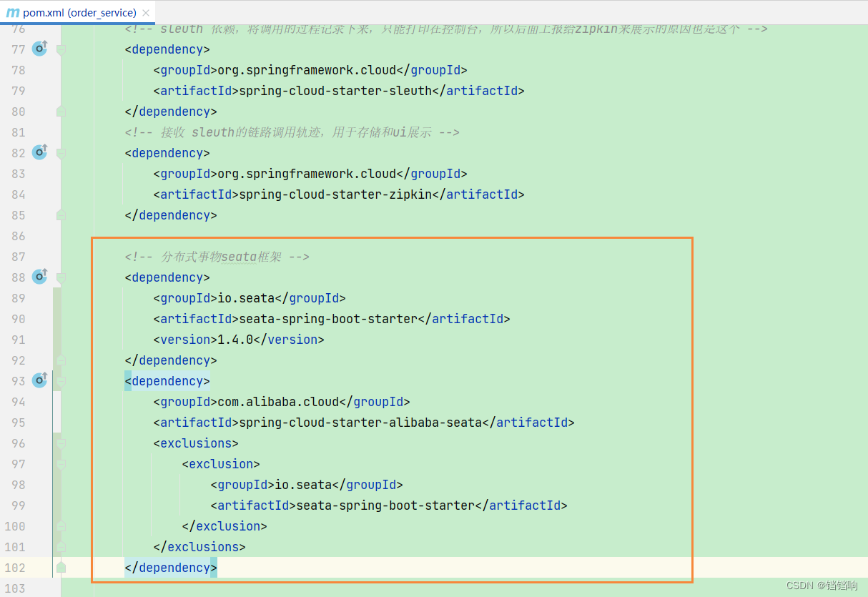Click the opening exclusions tag on line 96
This screenshot has width=868, height=597.
(196, 443)
